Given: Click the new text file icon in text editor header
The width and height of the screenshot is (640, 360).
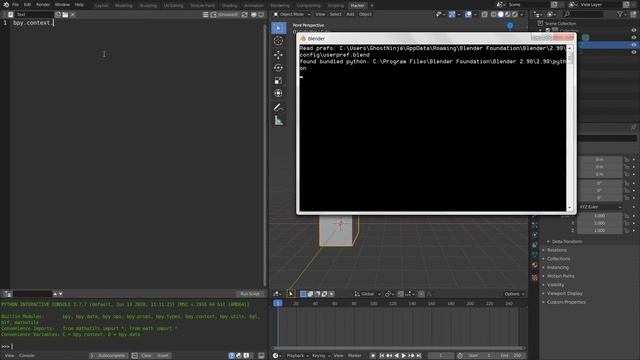Looking at the screenshot, I should tap(58, 15).
